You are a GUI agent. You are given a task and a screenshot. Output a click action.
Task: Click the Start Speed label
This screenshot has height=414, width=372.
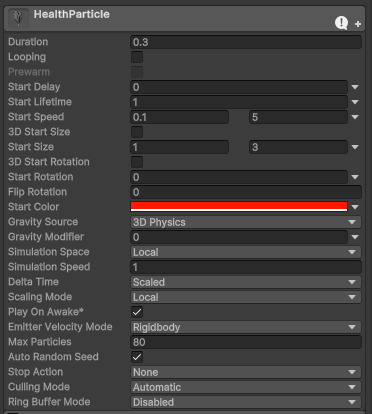(36, 117)
